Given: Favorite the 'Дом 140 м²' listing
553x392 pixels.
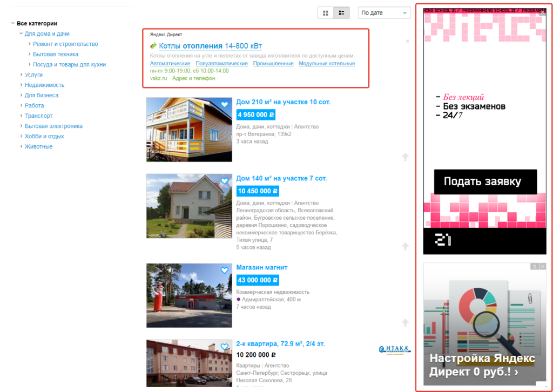Looking at the screenshot, I should click(225, 181).
